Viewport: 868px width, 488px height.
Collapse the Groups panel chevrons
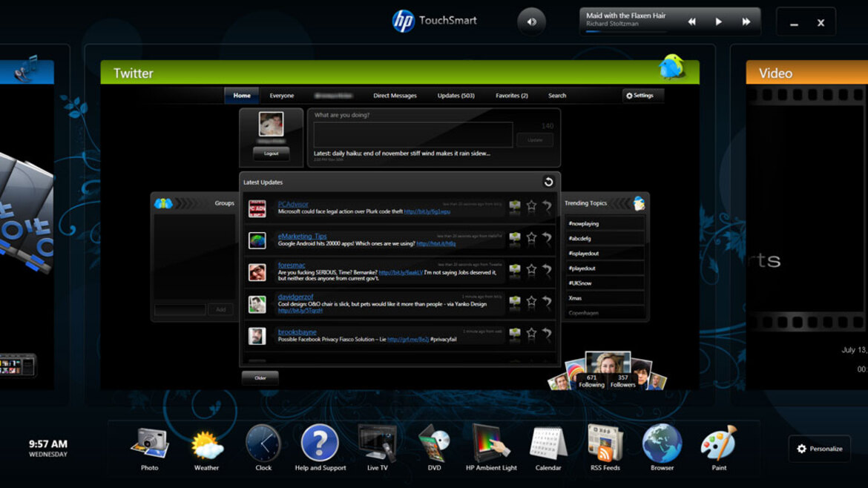click(185, 204)
